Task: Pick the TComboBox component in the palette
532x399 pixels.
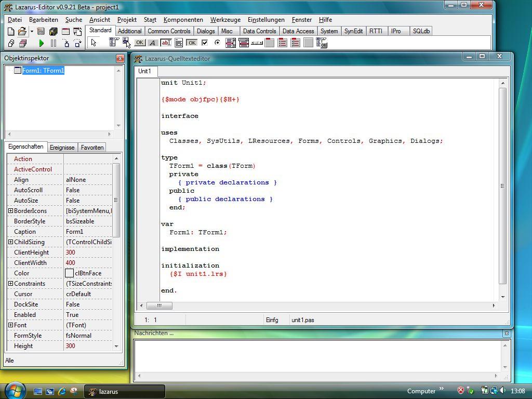Action: click(244, 43)
